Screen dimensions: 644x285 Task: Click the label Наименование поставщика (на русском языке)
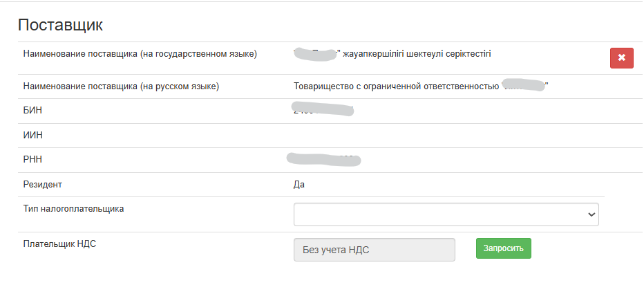point(121,86)
